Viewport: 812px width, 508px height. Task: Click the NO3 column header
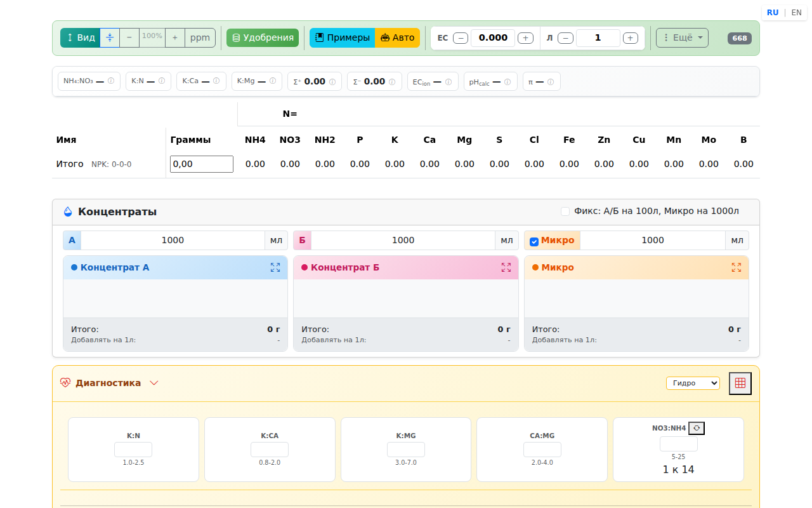coord(290,140)
